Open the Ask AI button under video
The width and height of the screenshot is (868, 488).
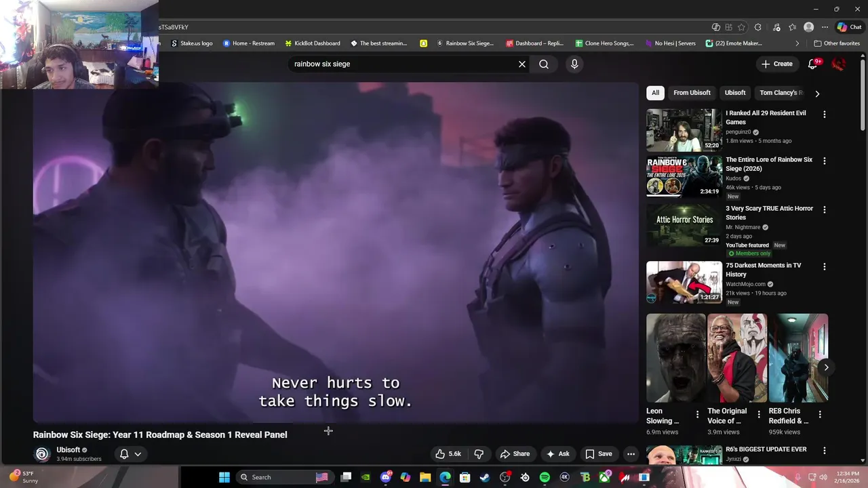[558, 454]
